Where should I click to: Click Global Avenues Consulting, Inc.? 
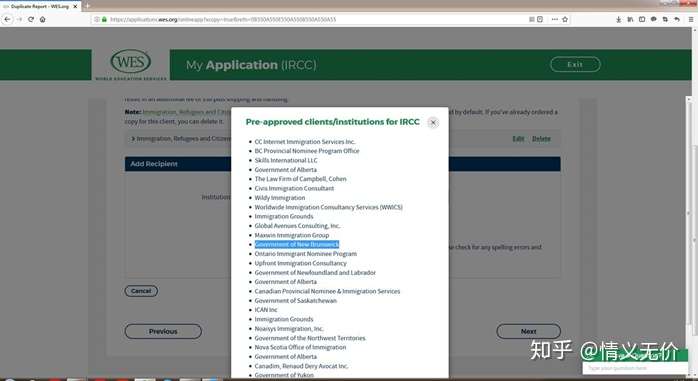pyautogui.click(x=297, y=226)
